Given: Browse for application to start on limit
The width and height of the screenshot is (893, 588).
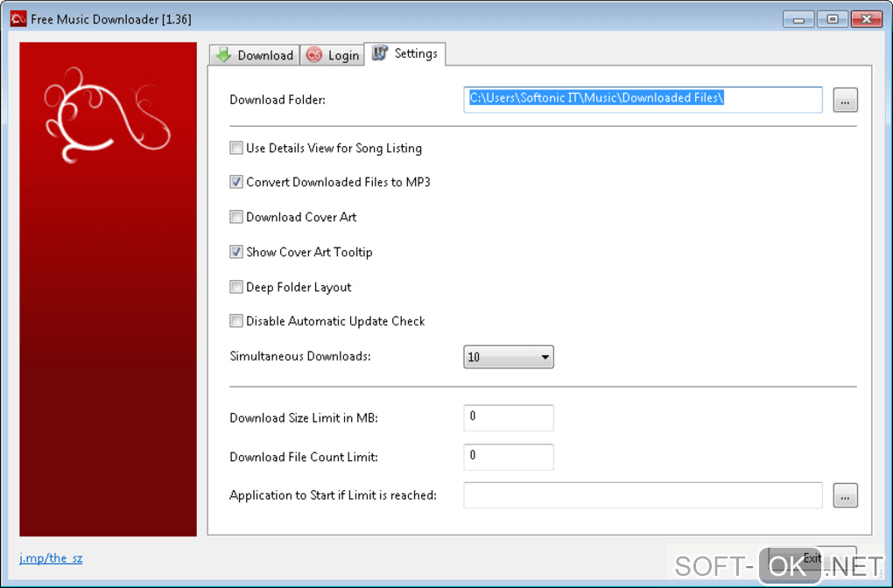Looking at the screenshot, I should (x=845, y=495).
